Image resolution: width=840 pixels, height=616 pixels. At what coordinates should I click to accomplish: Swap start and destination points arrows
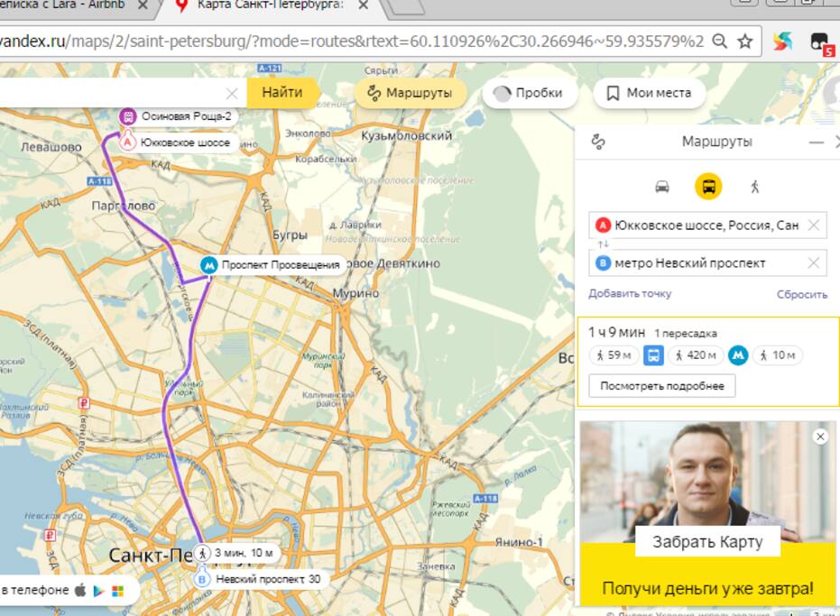coord(604,244)
